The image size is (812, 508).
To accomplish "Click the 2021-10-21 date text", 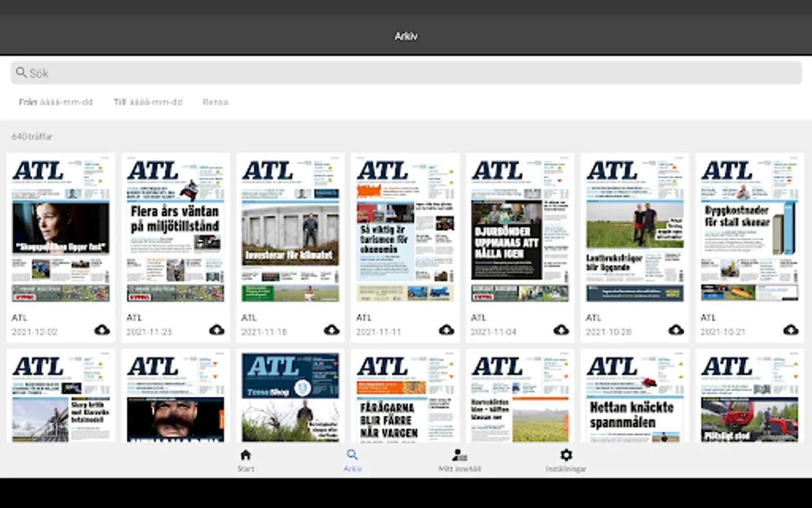I will pos(723,332).
